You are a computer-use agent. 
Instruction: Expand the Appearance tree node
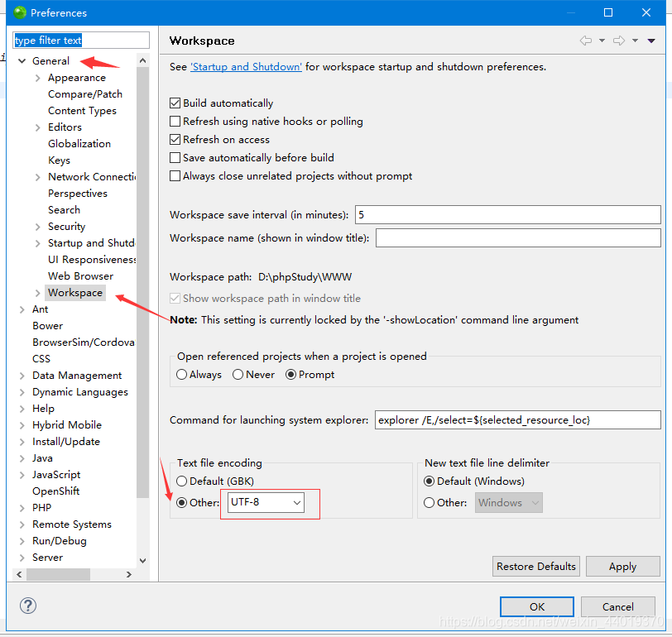click(x=38, y=78)
